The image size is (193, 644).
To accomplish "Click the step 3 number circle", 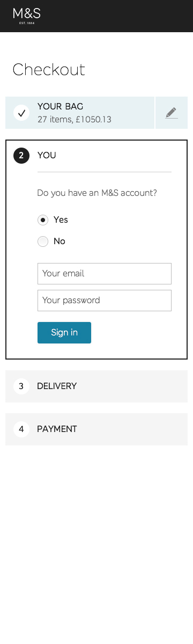I will (21, 386).
